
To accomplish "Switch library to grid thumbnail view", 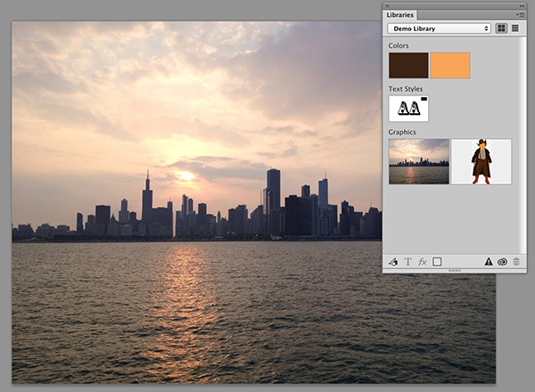I will [x=501, y=29].
